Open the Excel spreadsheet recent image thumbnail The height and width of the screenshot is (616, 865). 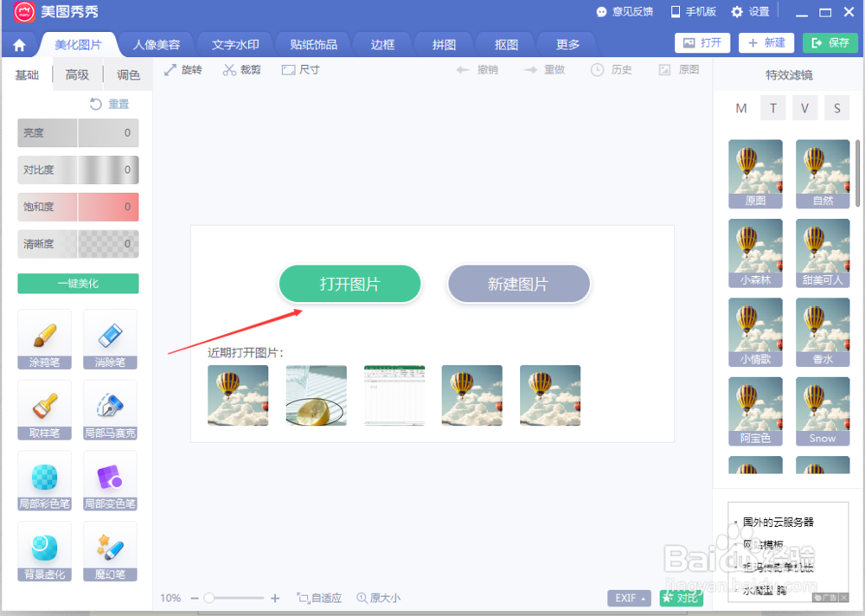pyautogui.click(x=394, y=395)
